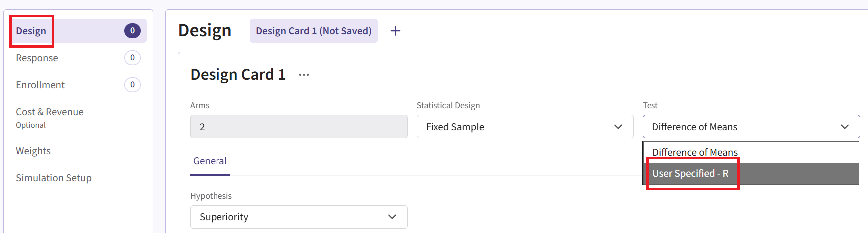The image size is (868, 233).
Task: Click the Enrollment step count badge
Action: [132, 85]
